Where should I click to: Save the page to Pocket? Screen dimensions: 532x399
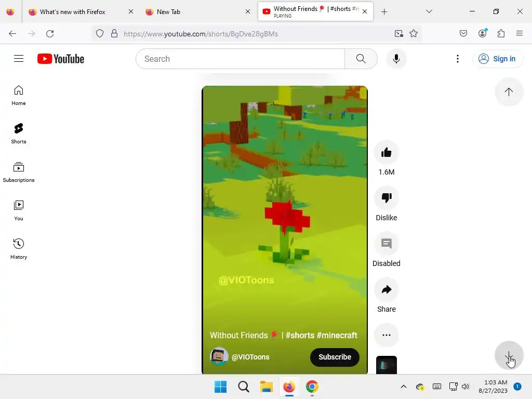(463, 34)
